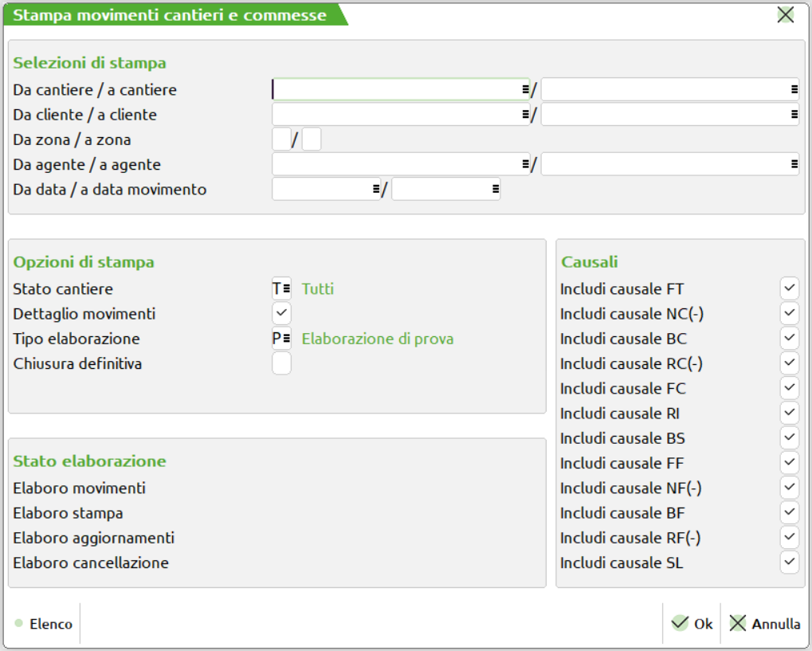Open lookup icon in 'Da agente' field

pyautogui.click(x=525, y=164)
